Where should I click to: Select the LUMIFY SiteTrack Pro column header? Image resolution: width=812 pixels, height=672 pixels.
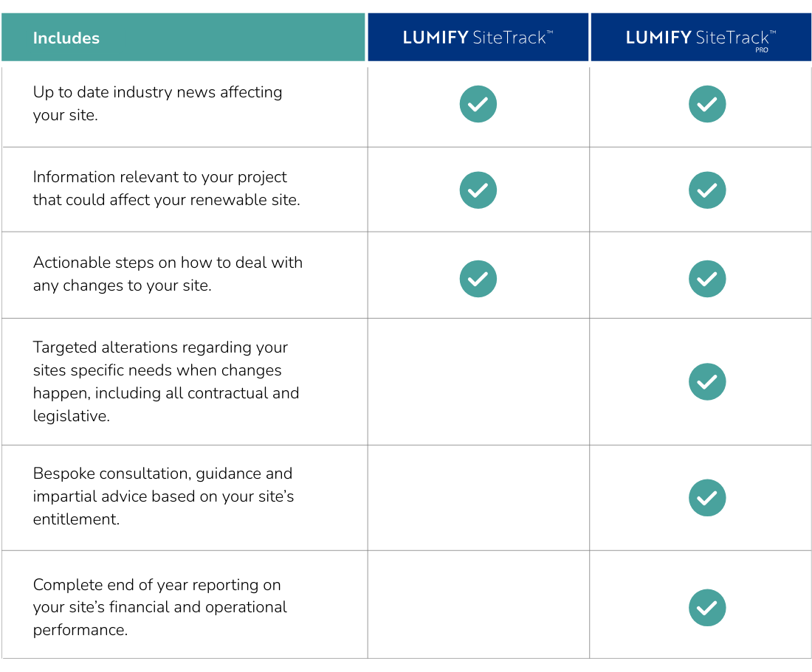(701, 37)
